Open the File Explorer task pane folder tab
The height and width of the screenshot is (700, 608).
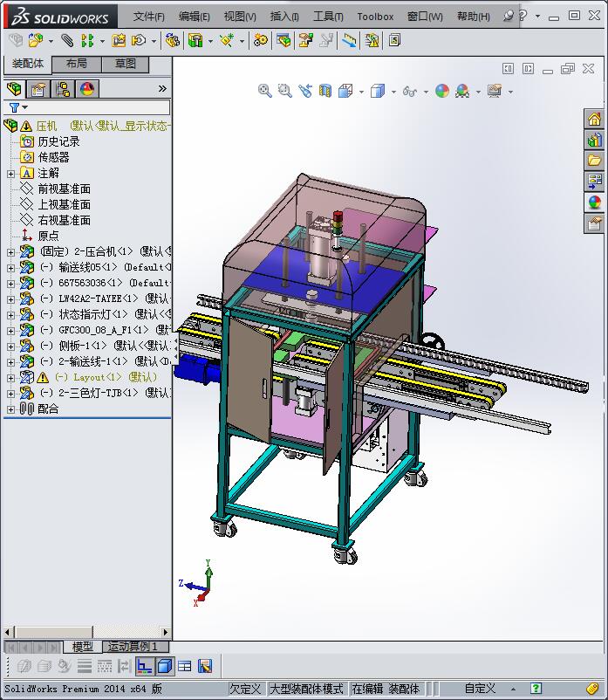pyautogui.click(x=594, y=161)
